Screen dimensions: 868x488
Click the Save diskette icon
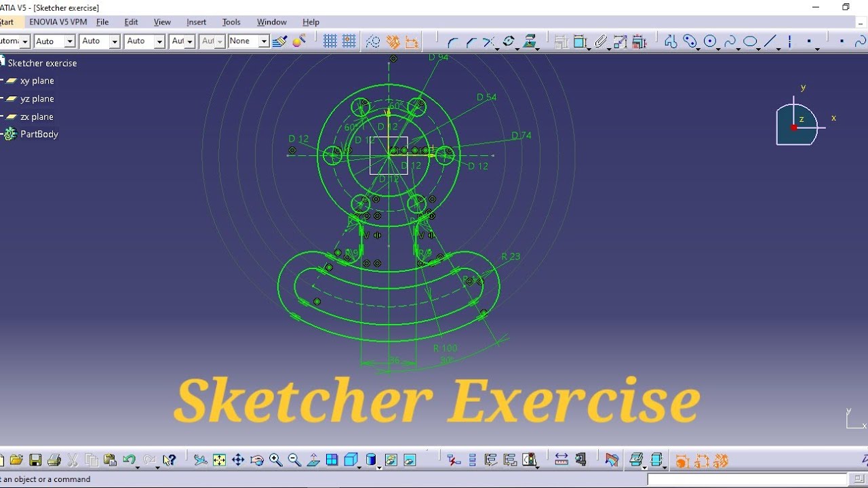pos(35,460)
